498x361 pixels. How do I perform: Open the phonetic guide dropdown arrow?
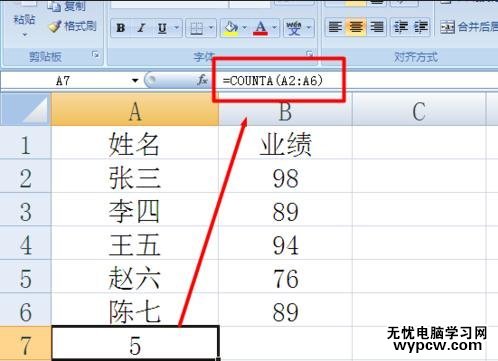pos(308,28)
